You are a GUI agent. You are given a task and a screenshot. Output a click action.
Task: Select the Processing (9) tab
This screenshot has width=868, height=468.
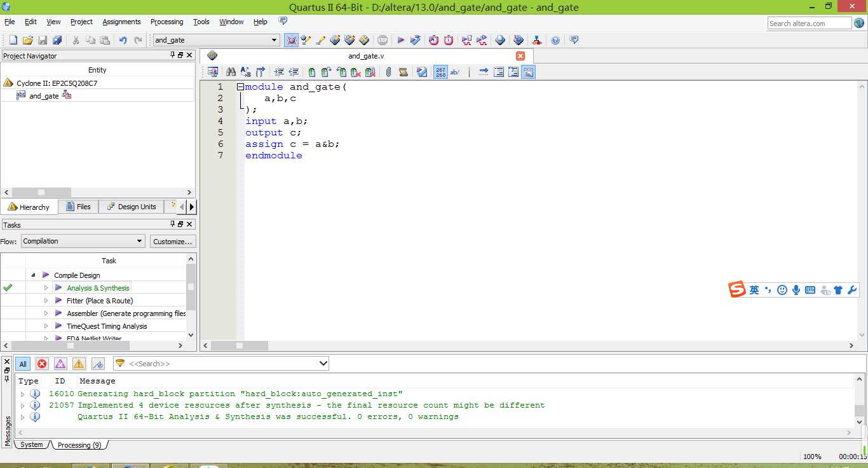(x=79, y=445)
